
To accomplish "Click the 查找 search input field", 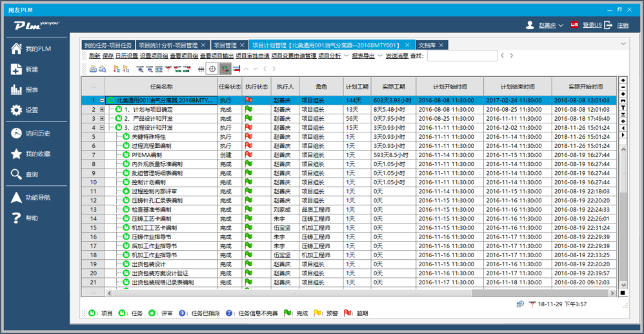I will point(461,56).
